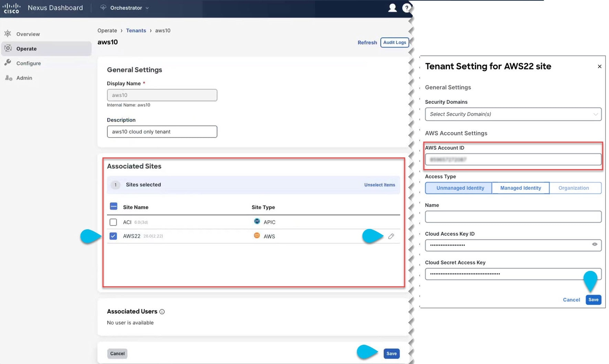Click the ACI site name
Viewport: 609px width, 364px height.
click(x=127, y=222)
